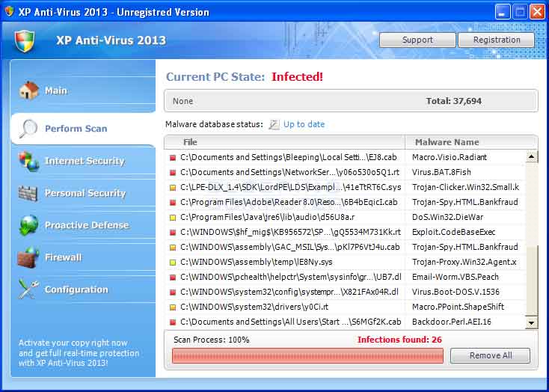Select Exploit.CodeBaseExec malware entry
The width and height of the screenshot is (549, 392).
pos(453,232)
